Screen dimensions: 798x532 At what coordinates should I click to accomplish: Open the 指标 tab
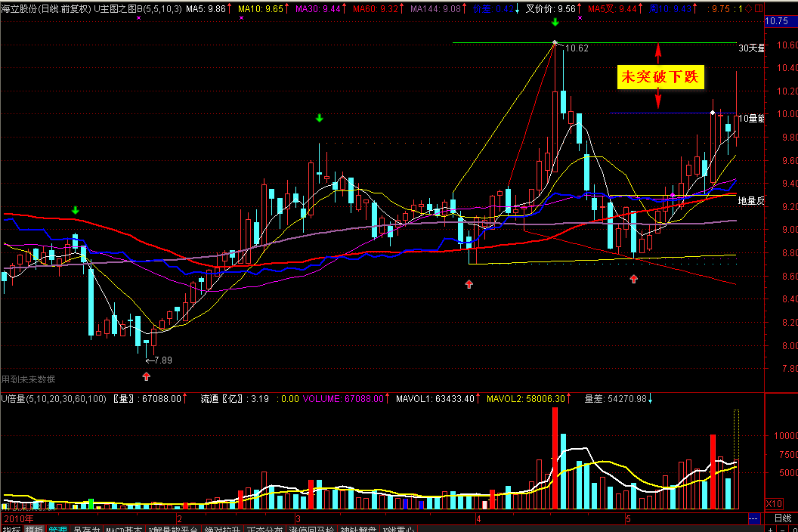11,530
